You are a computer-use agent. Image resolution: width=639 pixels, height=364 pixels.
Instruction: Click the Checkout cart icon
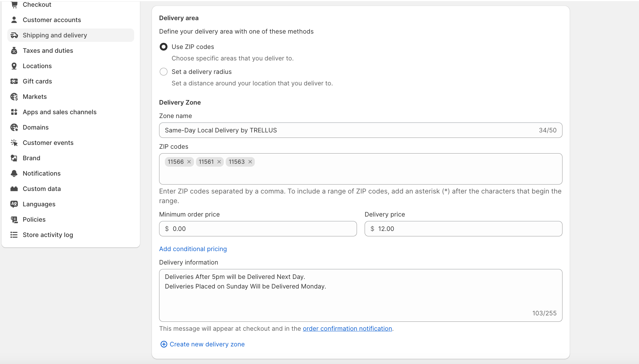(14, 4)
